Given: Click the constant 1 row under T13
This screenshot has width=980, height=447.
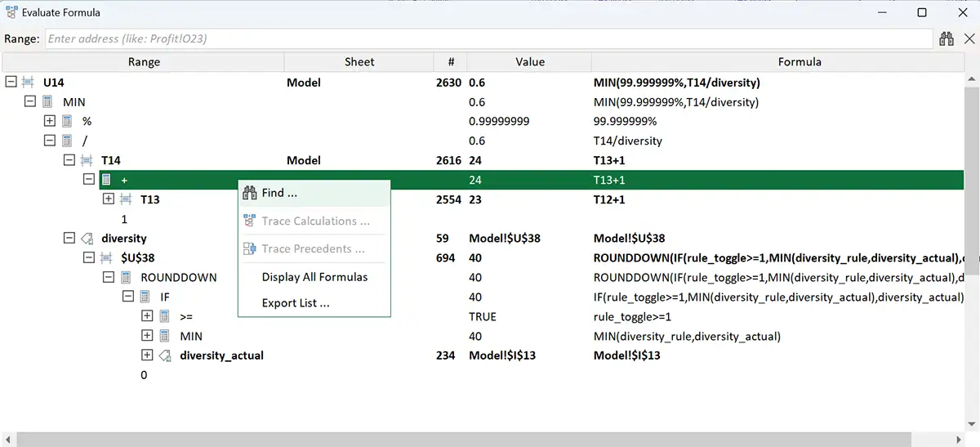Looking at the screenshot, I should pyautogui.click(x=124, y=219).
